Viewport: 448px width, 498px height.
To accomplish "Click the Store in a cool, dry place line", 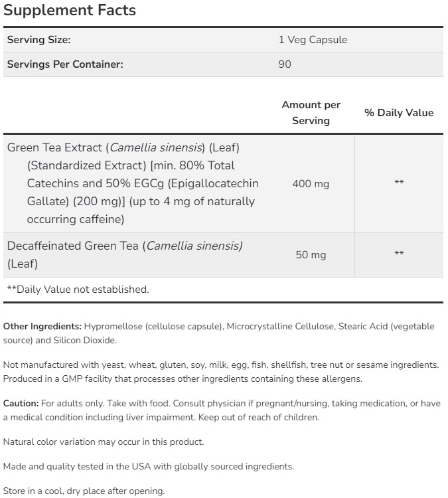I will (x=84, y=492).
